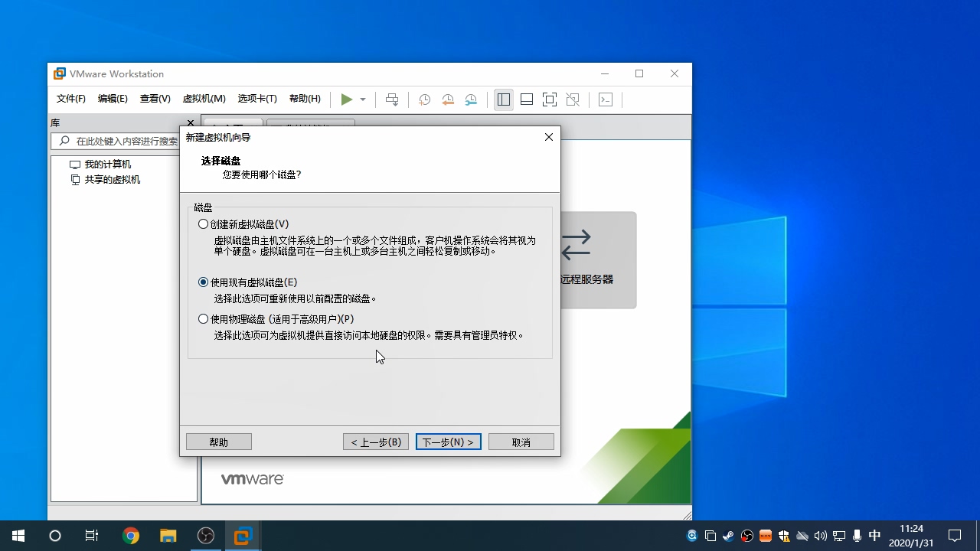Go back with 上一步(B) button
The height and width of the screenshot is (551, 980).
(x=376, y=442)
